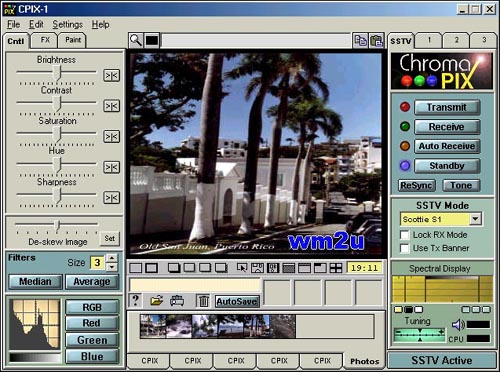Reset Contrast with its >|< button
Viewport: 500px width, 372px height.
(111, 106)
